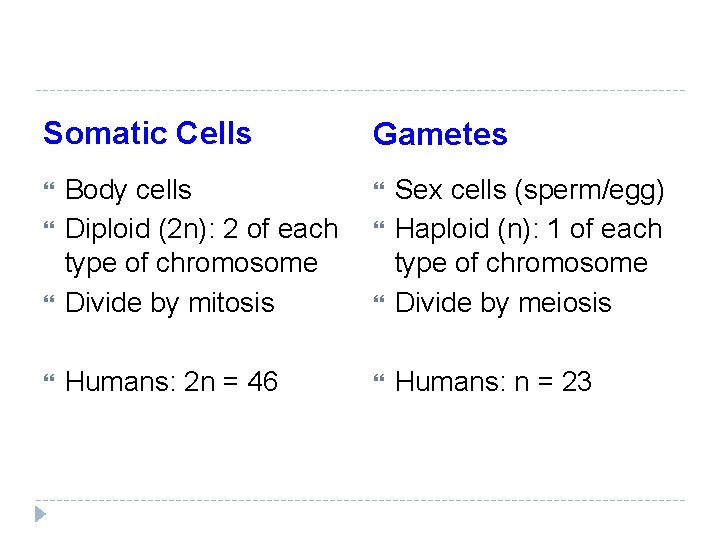
Task: Select the "Gametes" heading
Action: 440,134
